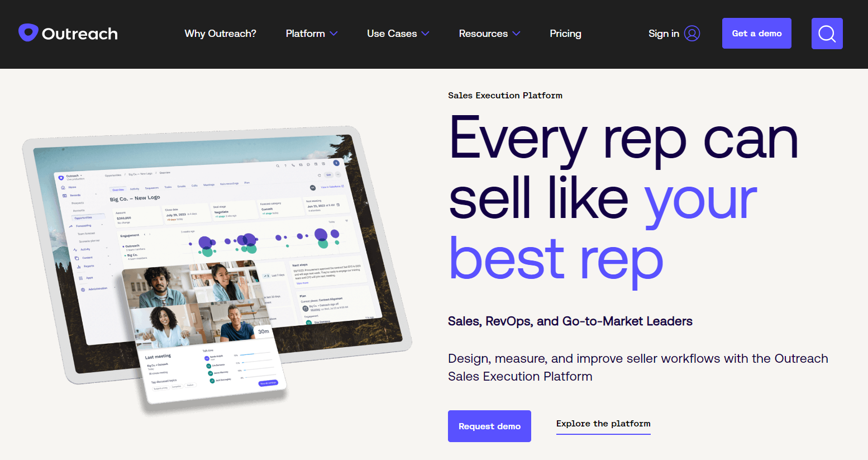Expand the Platform dropdown chevron
This screenshot has height=460, width=868.
click(333, 34)
